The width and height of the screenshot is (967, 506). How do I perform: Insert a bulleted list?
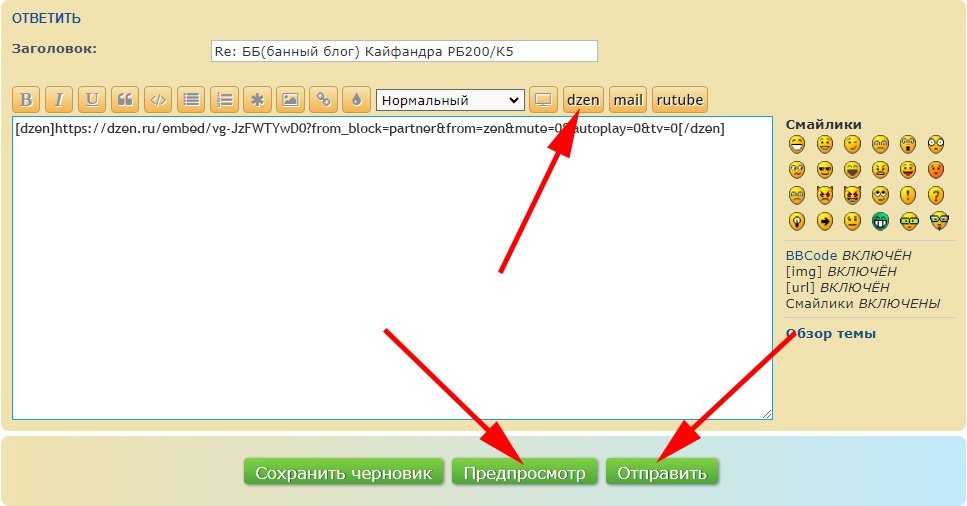pos(191,100)
